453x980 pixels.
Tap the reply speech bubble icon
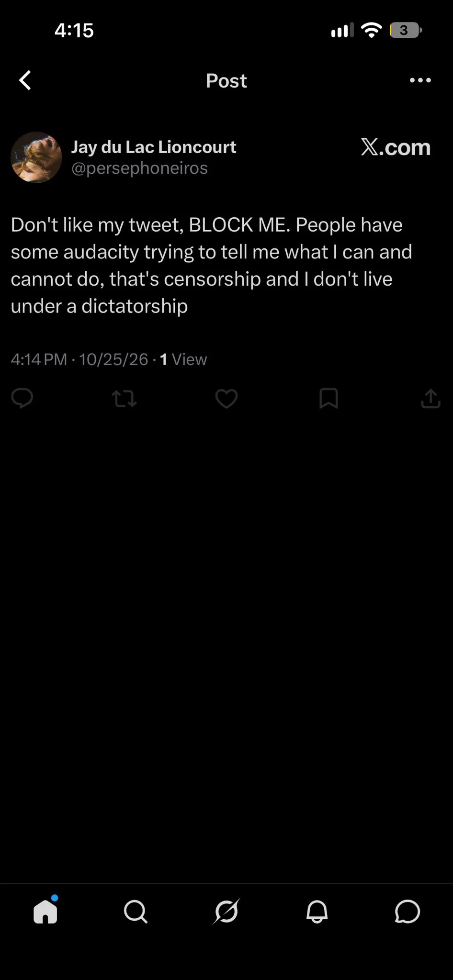click(22, 398)
